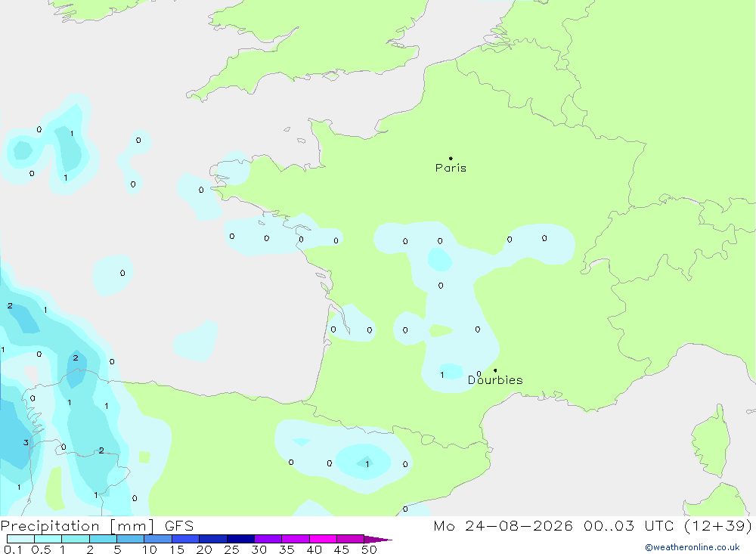Screen dimensions: 756x554
Task: Click the GFS model label
Action: pyautogui.click(x=179, y=525)
